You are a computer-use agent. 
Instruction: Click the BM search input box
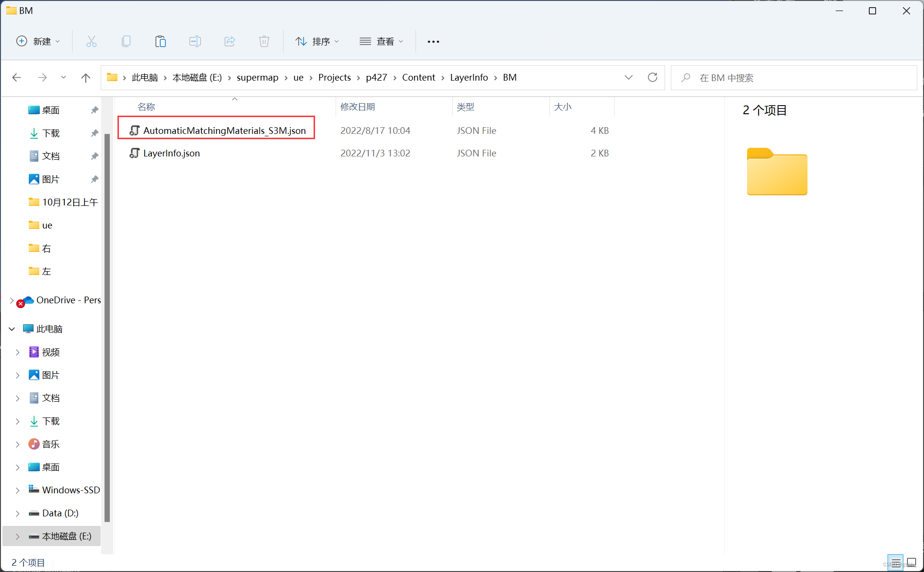tap(794, 78)
